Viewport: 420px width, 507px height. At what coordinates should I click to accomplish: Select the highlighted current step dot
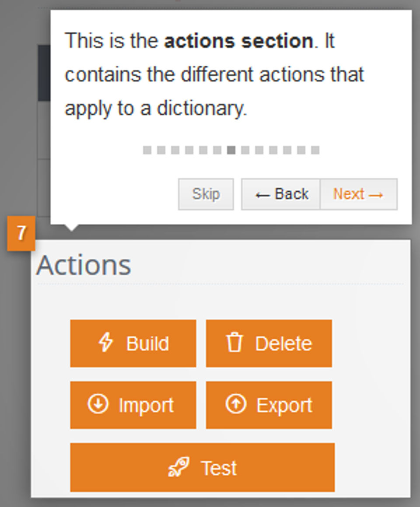point(231,151)
